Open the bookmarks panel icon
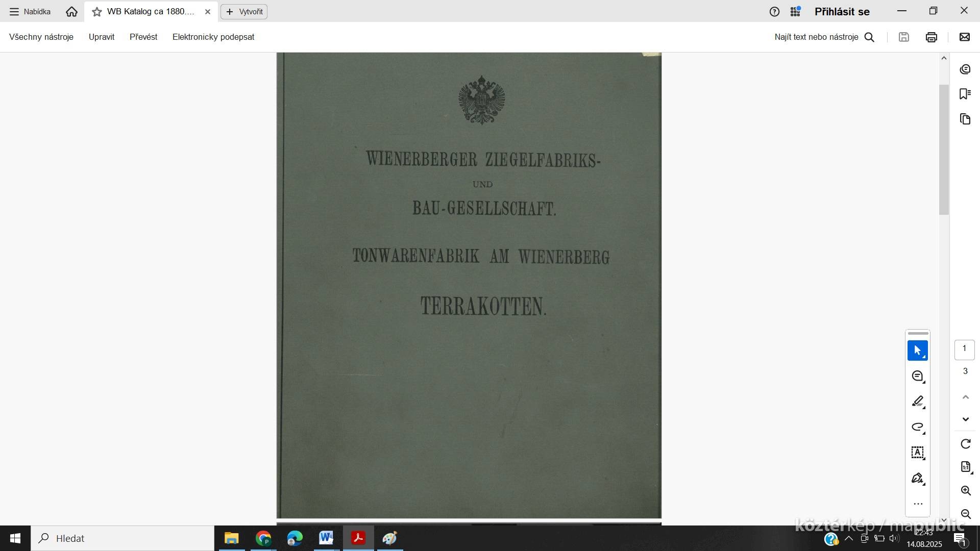 coord(965,94)
